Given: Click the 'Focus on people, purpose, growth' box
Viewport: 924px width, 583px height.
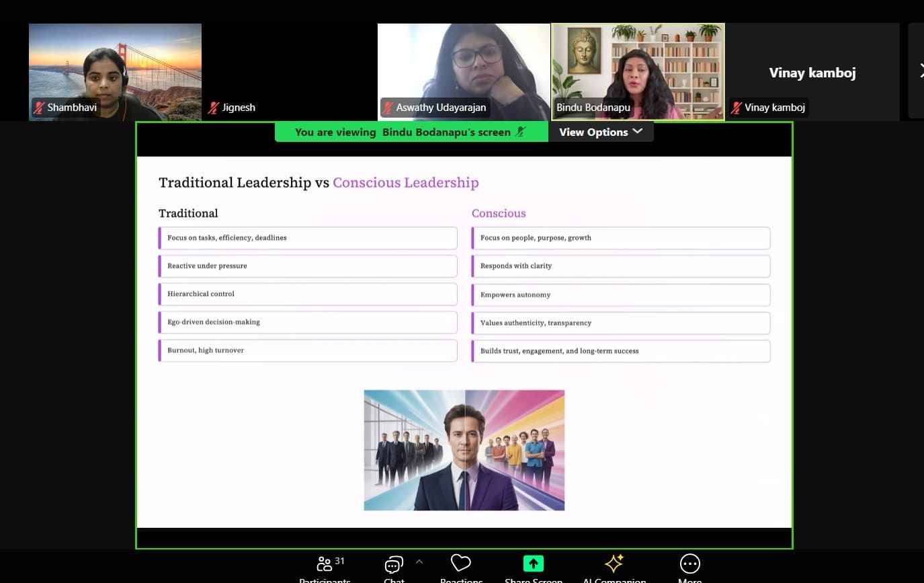Looking at the screenshot, I should click(621, 238).
